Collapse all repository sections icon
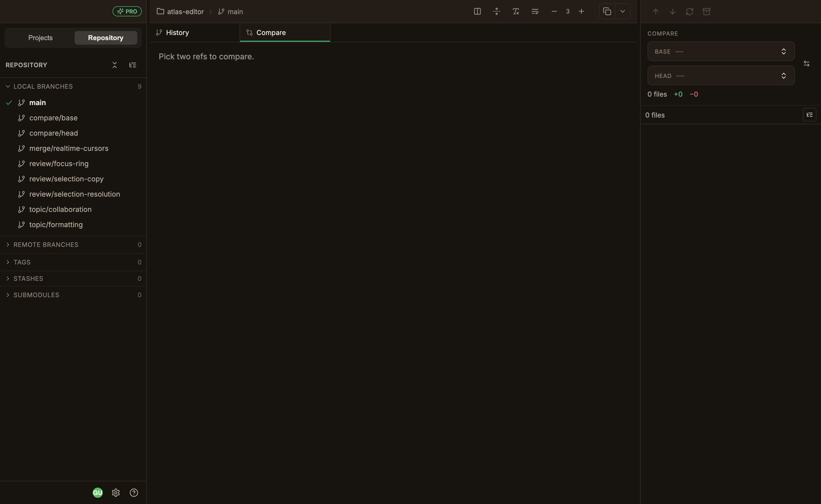This screenshot has height=504, width=821. click(115, 65)
